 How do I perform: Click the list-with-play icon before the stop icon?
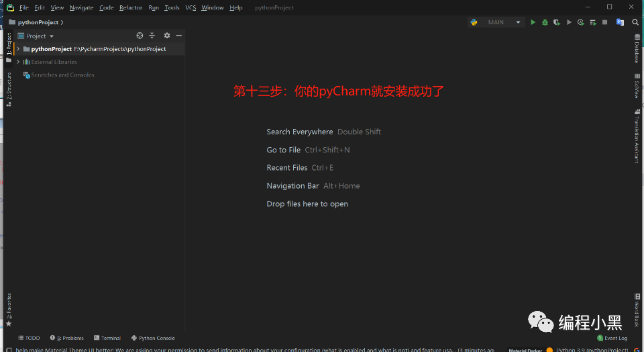592,22
